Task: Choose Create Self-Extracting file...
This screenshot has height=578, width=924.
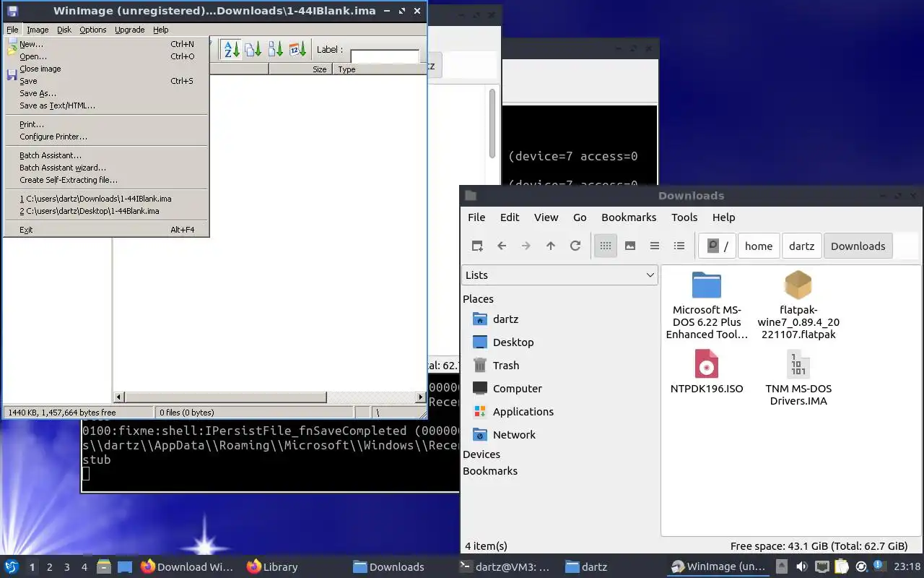Action: click(106, 180)
